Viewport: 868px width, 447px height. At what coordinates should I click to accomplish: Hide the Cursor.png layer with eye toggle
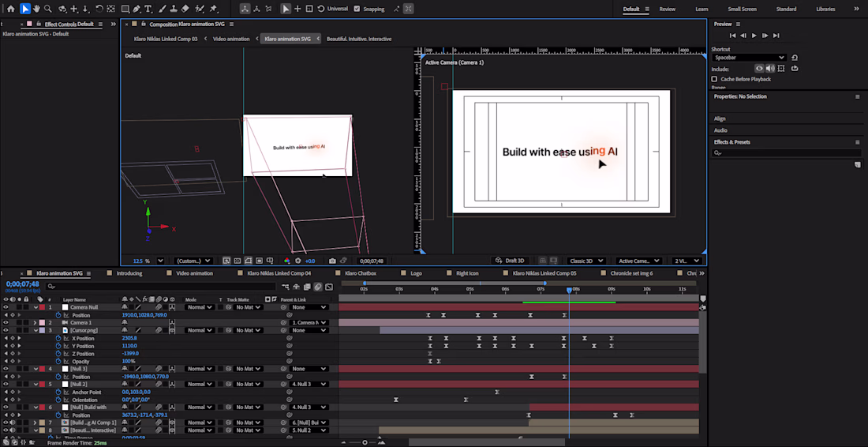(6, 330)
